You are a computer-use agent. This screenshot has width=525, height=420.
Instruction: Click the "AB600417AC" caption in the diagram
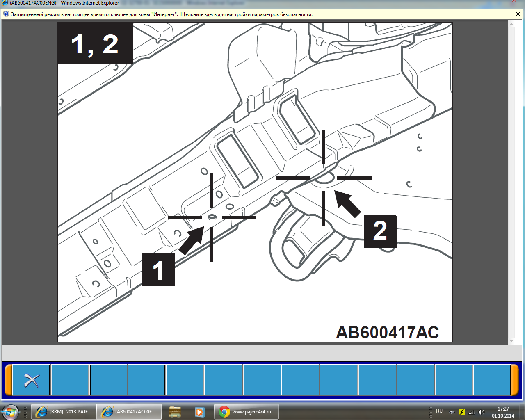click(388, 332)
